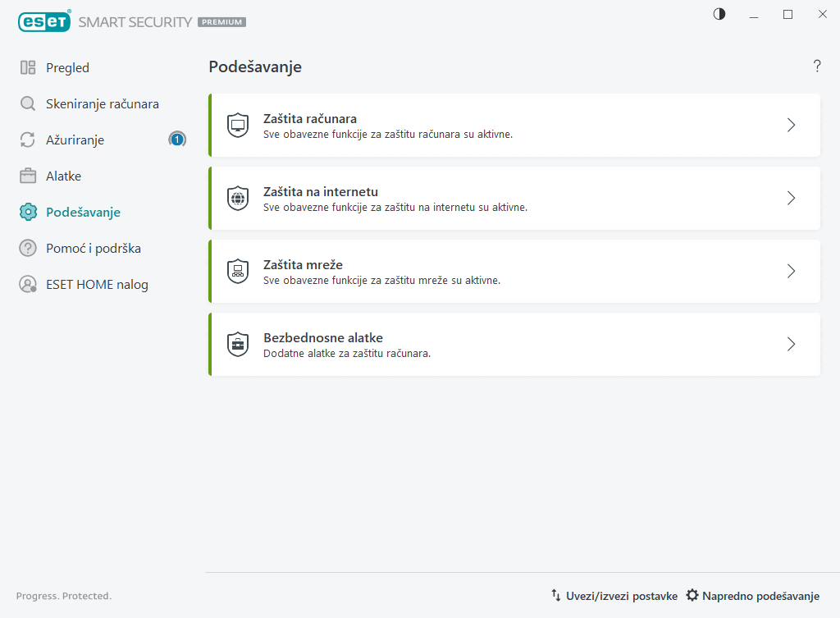The width and height of the screenshot is (840, 618).
Task: Click the Pregled dashboard icon
Action: click(x=28, y=68)
